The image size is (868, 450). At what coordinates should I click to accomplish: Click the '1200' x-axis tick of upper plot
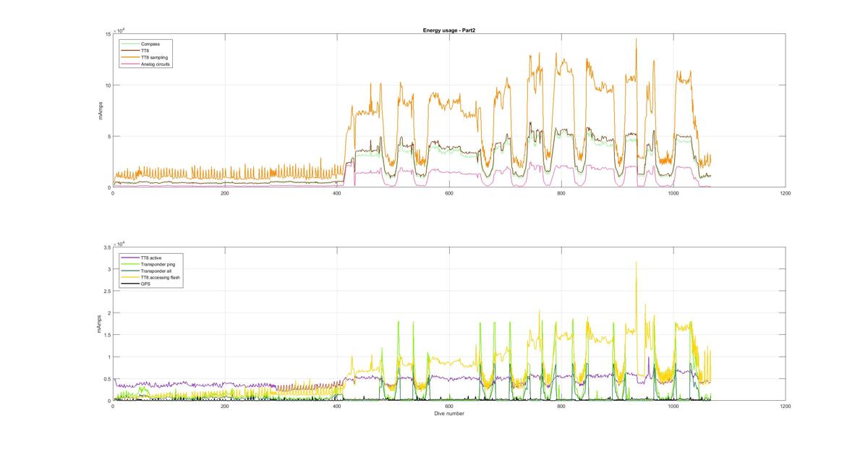(x=786, y=193)
